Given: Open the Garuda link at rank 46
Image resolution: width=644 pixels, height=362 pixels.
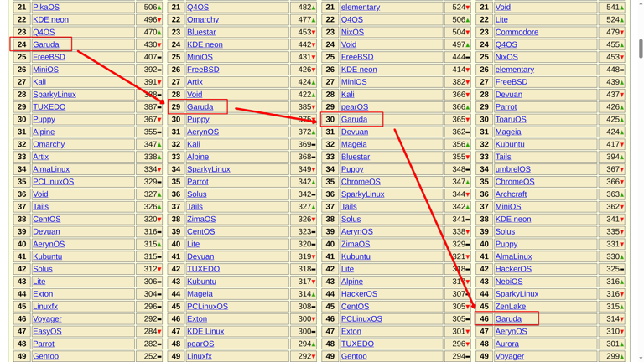Looking at the screenshot, I should click(x=508, y=319).
